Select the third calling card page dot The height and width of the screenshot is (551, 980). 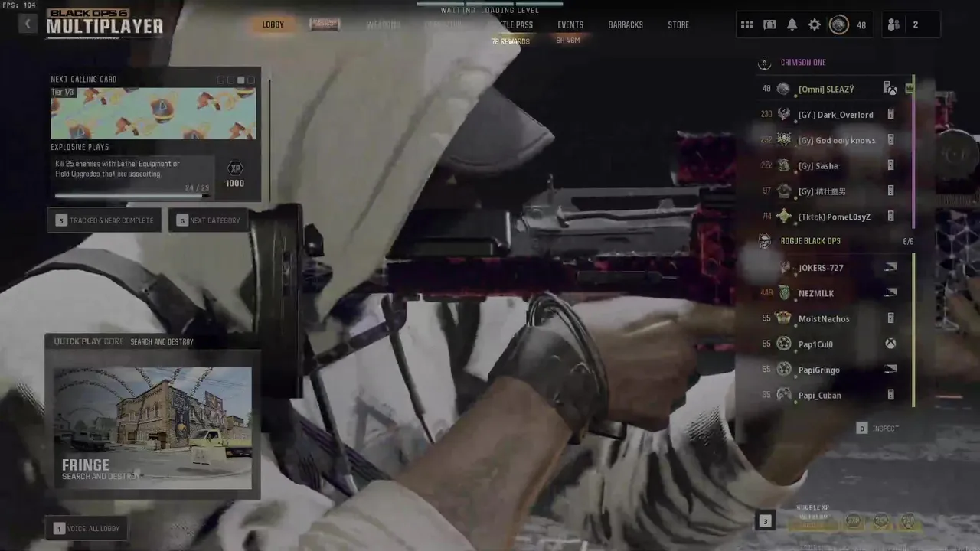pyautogui.click(x=240, y=80)
